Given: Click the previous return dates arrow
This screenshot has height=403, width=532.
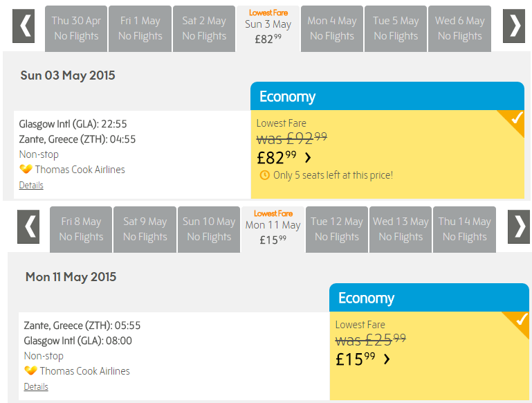Looking at the screenshot, I should (28, 227).
